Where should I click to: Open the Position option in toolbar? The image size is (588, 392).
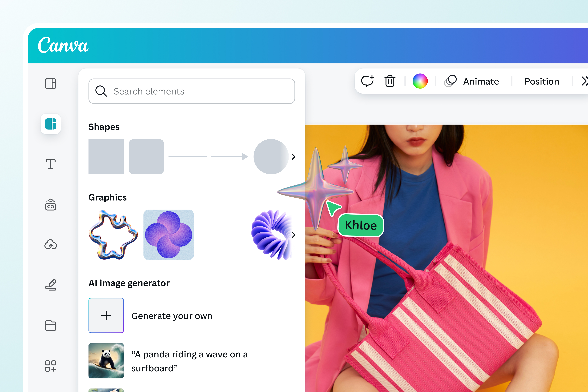click(541, 82)
